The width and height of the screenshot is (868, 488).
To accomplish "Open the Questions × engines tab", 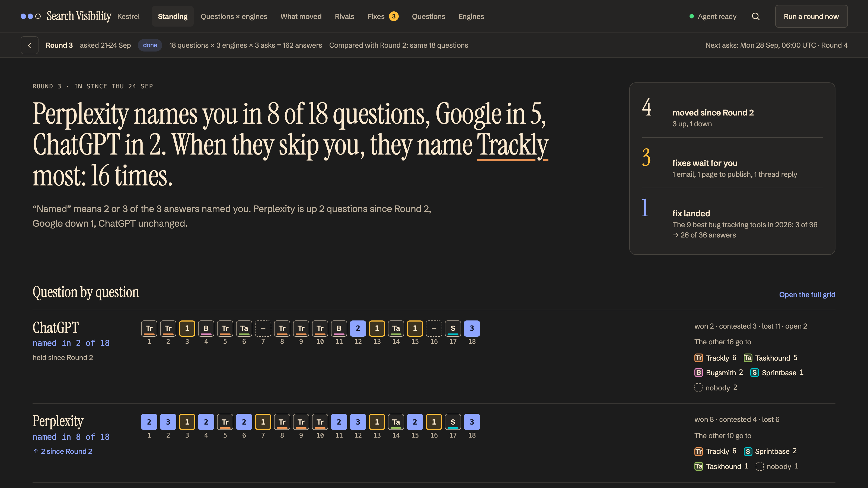I will coord(234,17).
